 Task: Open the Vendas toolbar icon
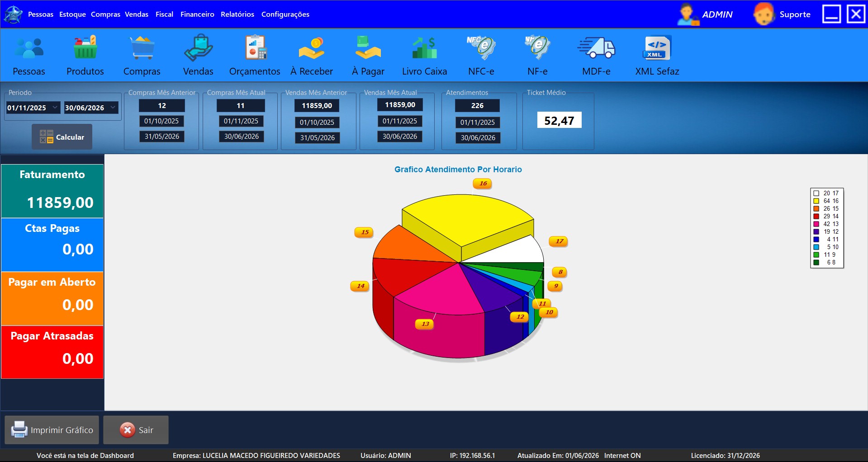pyautogui.click(x=198, y=47)
